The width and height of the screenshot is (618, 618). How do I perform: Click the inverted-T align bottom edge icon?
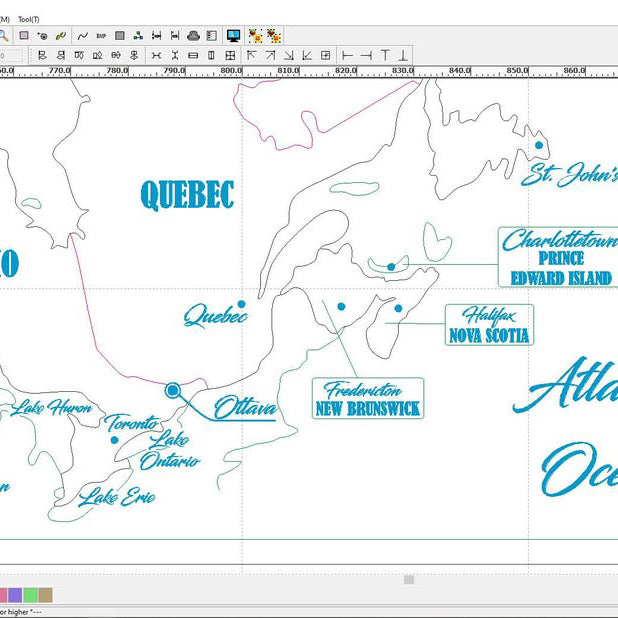(404, 56)
